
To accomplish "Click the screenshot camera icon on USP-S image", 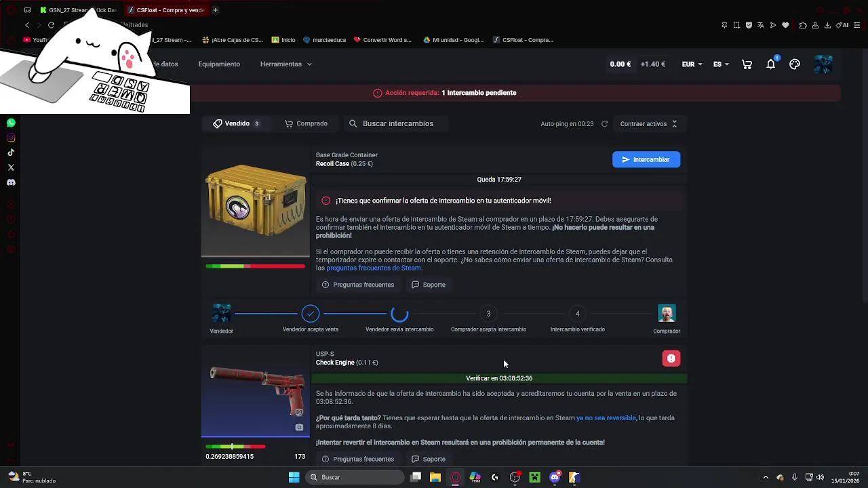I will point(299,428).
